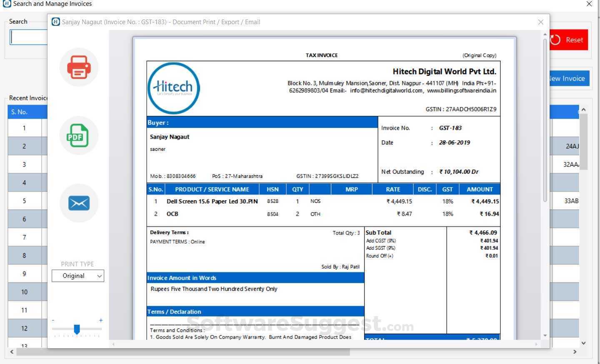Click the invoice number GST-183 in the preview
600x364 pixels.
click(x=450, y=128)
